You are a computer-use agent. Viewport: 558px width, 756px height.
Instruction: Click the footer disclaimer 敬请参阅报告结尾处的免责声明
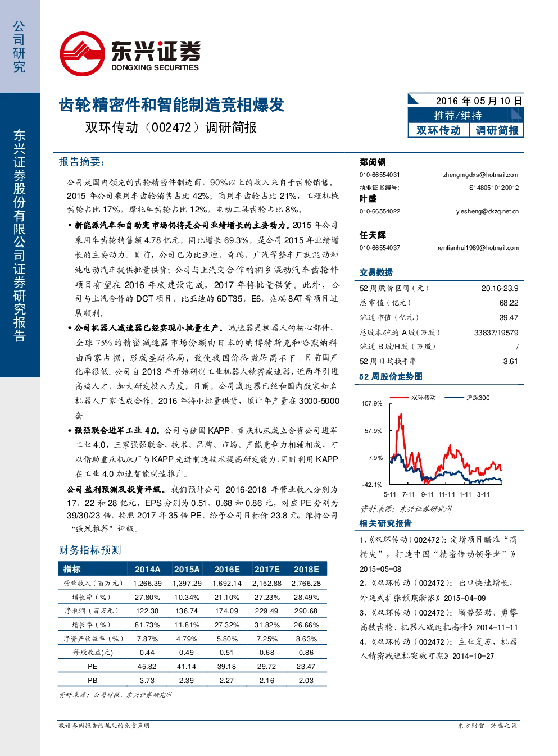pyautogui.click(x=105, y=726)
